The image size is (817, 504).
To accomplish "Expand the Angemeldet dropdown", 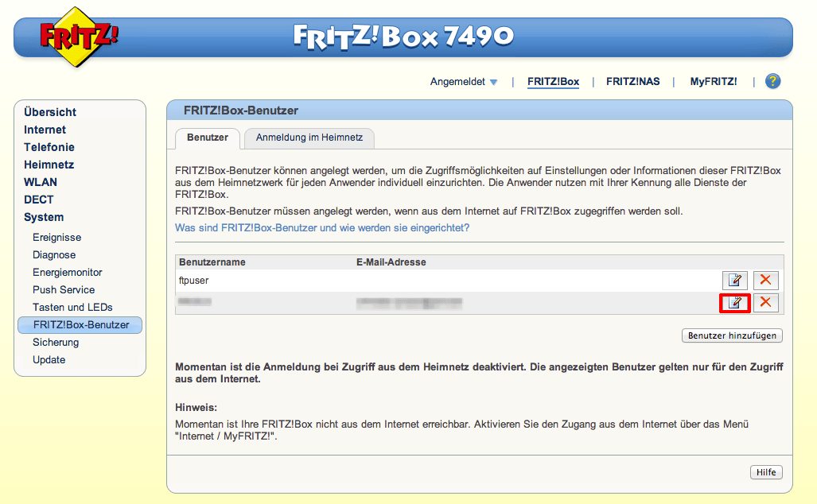I will coord(464,82).
